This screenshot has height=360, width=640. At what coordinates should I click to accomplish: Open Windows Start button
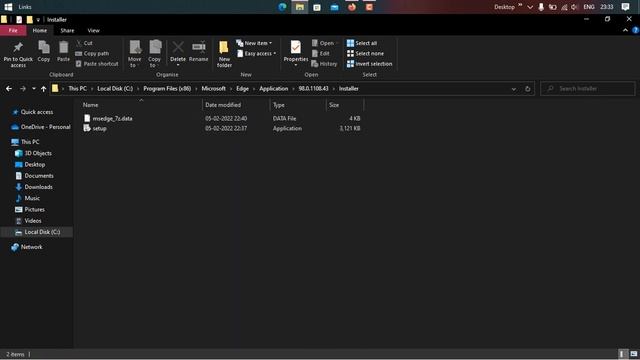tap(8, 7)
